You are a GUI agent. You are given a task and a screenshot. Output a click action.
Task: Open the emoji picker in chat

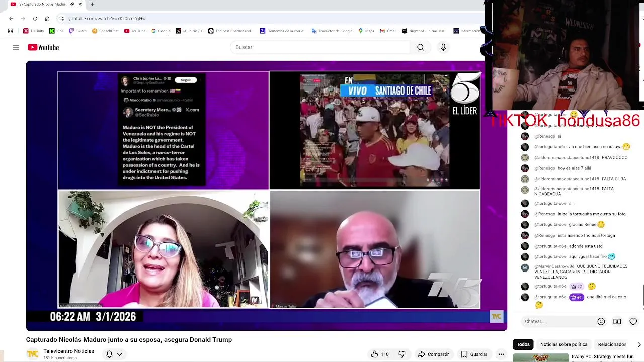tap(601, 321)
